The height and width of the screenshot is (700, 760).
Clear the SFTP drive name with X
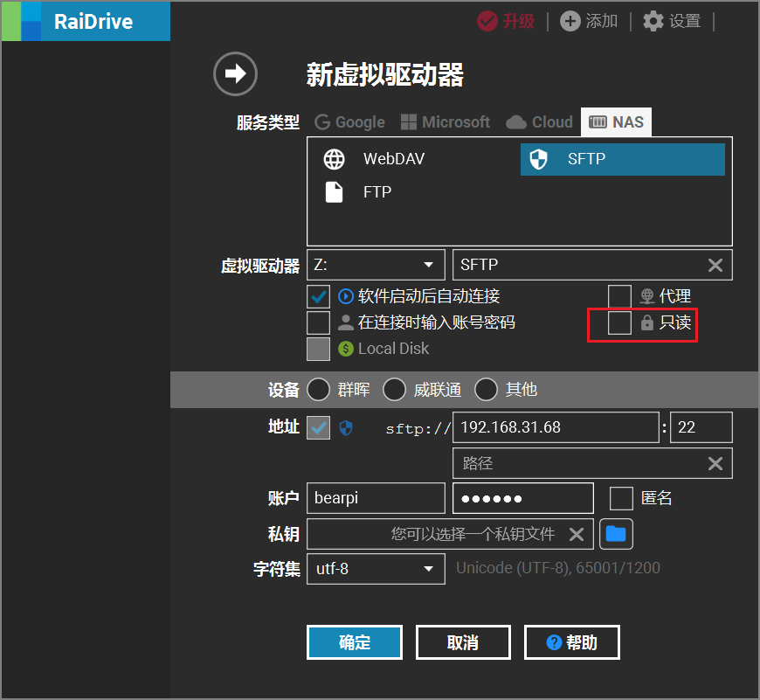[x=715, y=265]
